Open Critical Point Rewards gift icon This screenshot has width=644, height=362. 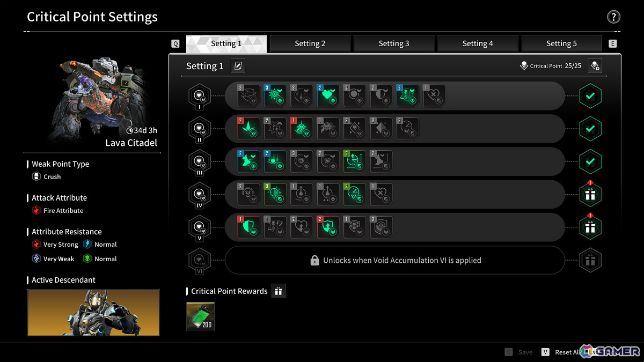click(x=278, y=291)
